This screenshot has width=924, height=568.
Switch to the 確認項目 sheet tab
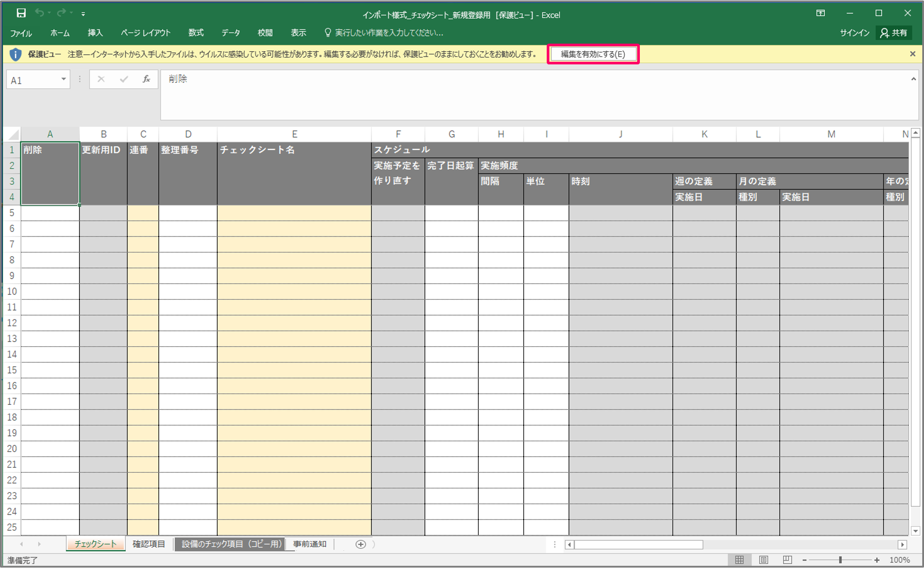(149, 544)
